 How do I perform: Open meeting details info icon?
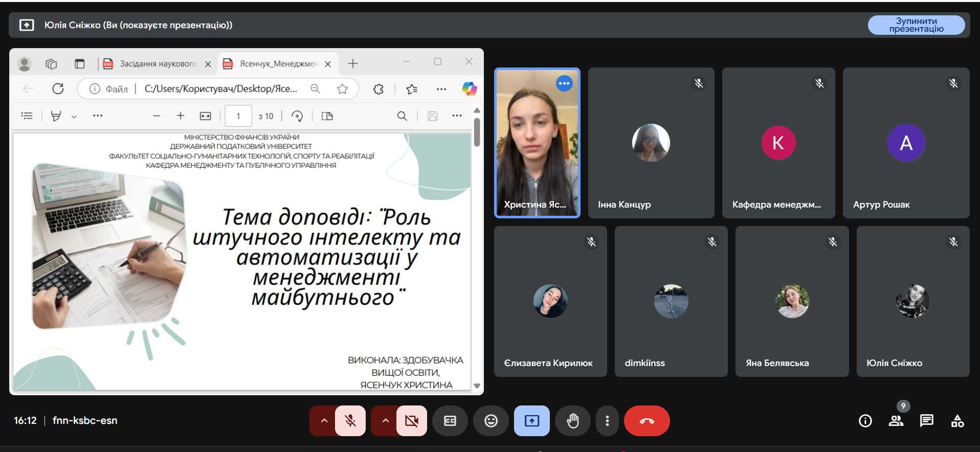pyautogui.click(x=865, y=421)
